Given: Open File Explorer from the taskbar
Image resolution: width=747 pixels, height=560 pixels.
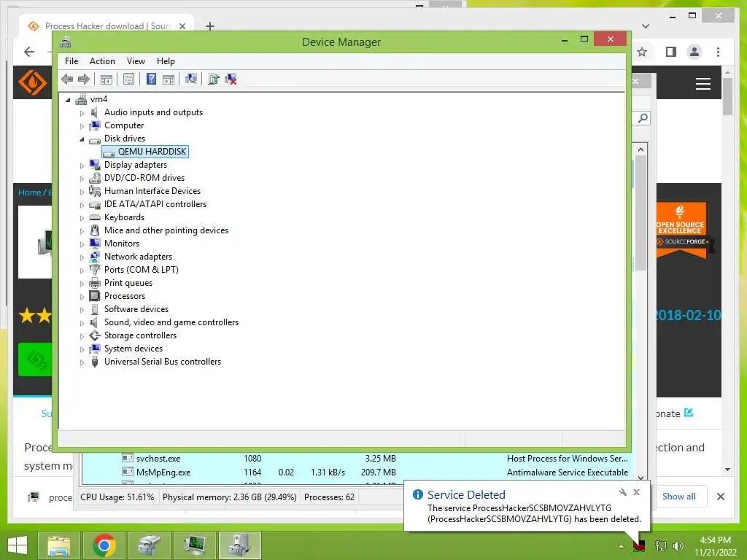Looking at the screenshot, I should pos(59,545).
